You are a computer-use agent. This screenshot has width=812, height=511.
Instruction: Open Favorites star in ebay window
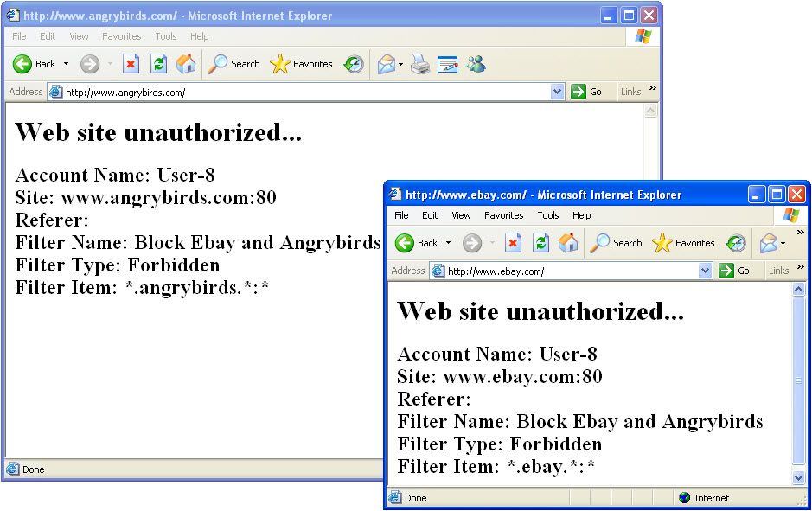[683, 243]
